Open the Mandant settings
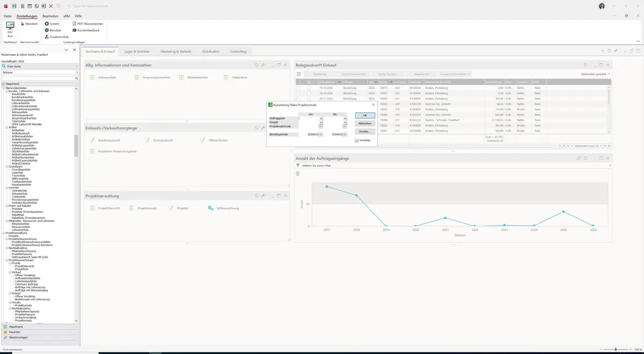Viewport: 644px width, 354px height. tap(28, 24)
